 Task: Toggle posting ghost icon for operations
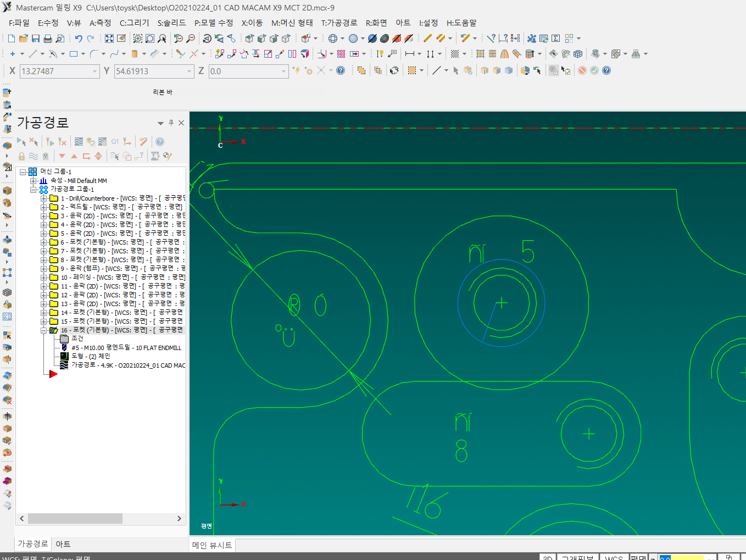coord(46,156)
